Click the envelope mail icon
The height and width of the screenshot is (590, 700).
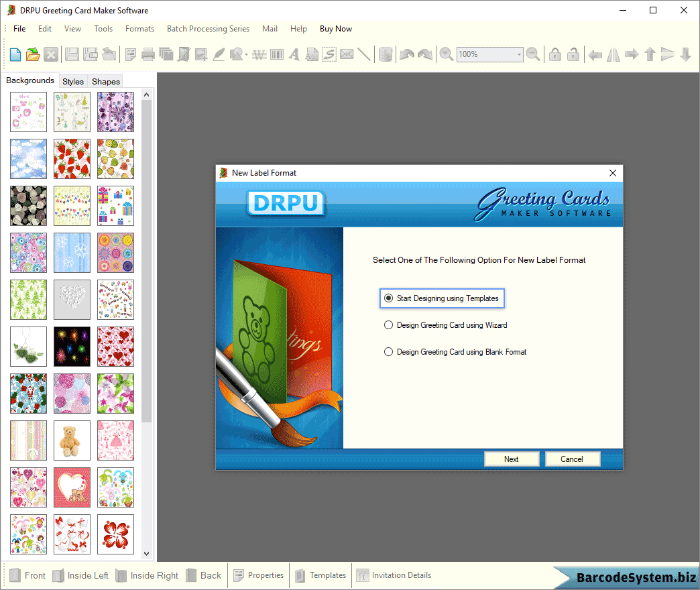(347, 54)
